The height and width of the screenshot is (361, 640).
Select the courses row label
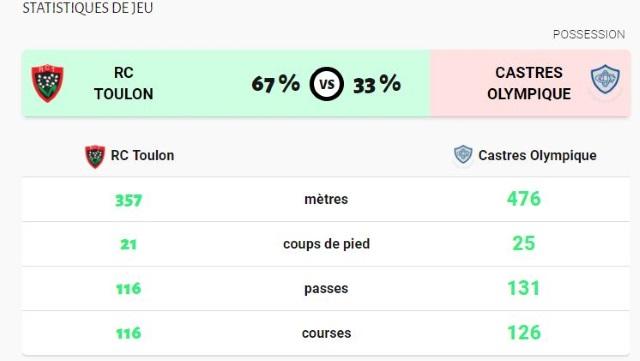click(326, 333)
